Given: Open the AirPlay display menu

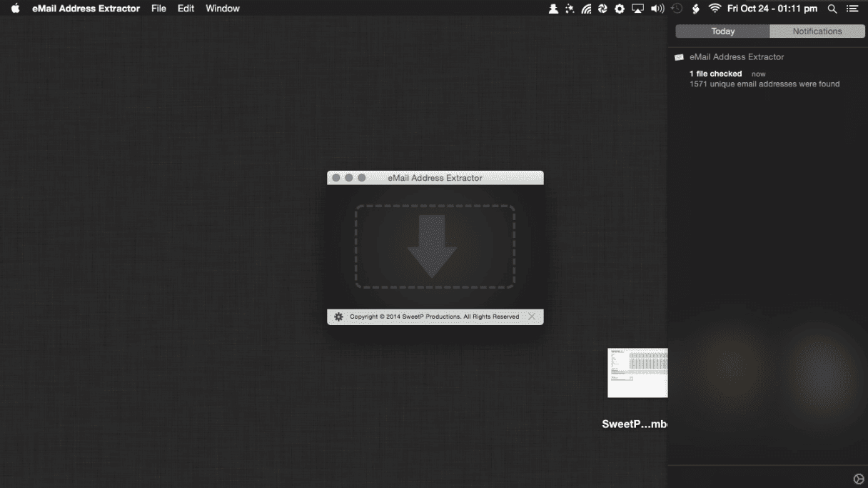Looking at the screenshot, I should [x=638, y=9].
